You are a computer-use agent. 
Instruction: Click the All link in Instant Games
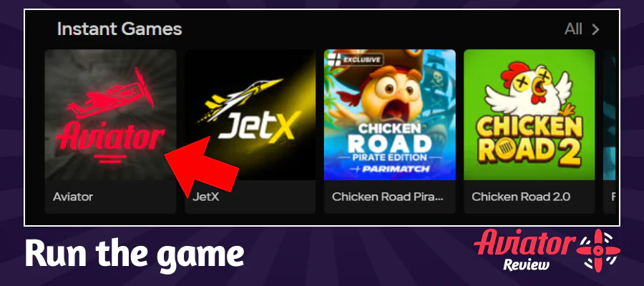click(573, 29)
